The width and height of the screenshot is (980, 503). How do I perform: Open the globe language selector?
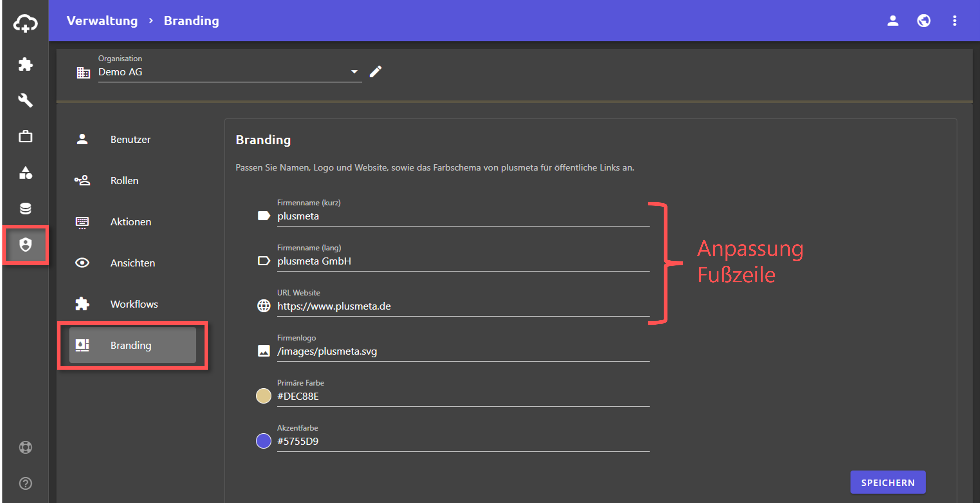pyautogui.click(x=923, y=21)
